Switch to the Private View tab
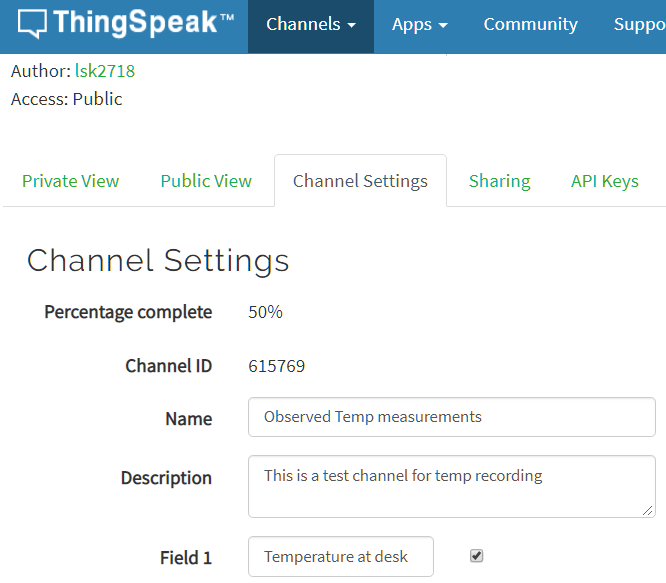Image resolution: width=666 pixels, height=583 pixels. click(x=70, y=181)
